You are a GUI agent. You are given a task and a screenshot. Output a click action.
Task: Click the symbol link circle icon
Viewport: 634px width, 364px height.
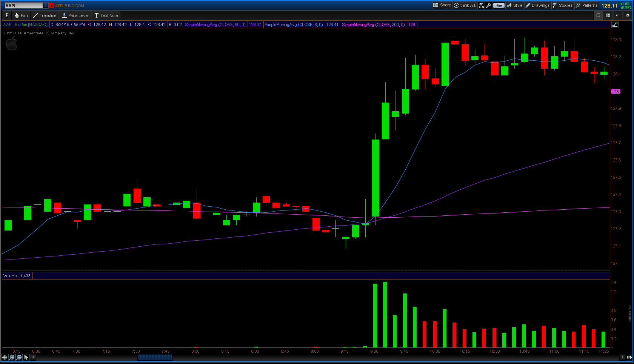pos(2,6)
